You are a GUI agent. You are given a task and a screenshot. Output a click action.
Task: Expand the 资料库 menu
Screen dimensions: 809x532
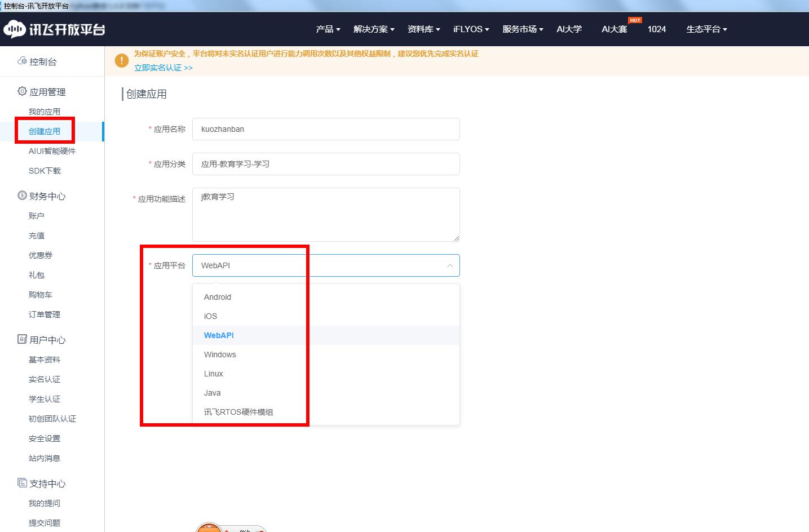coord(423,29)
